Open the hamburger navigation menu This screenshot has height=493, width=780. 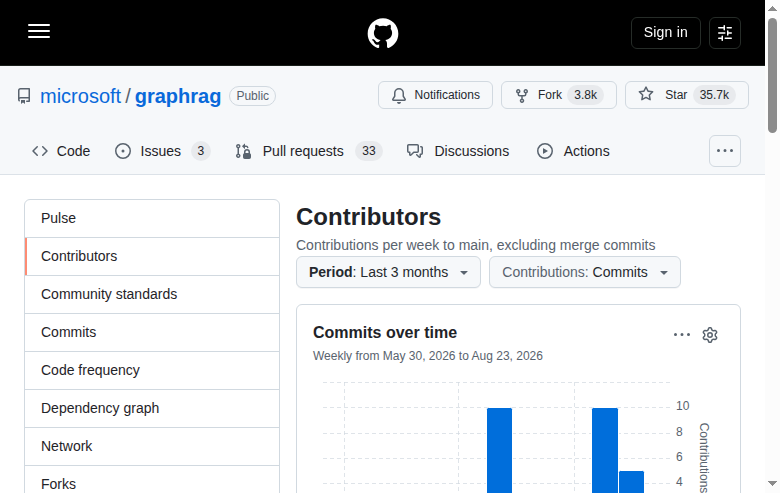point(39,31)
